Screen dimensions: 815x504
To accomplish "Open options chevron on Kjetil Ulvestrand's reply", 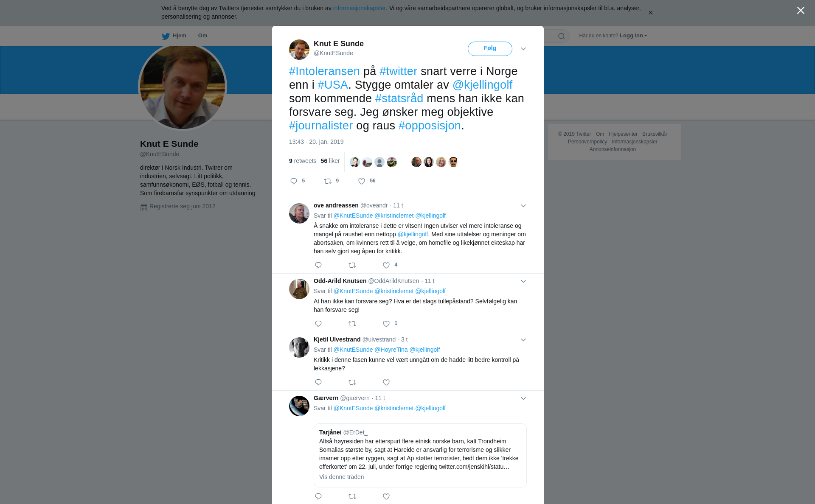I will pos(523,340).
